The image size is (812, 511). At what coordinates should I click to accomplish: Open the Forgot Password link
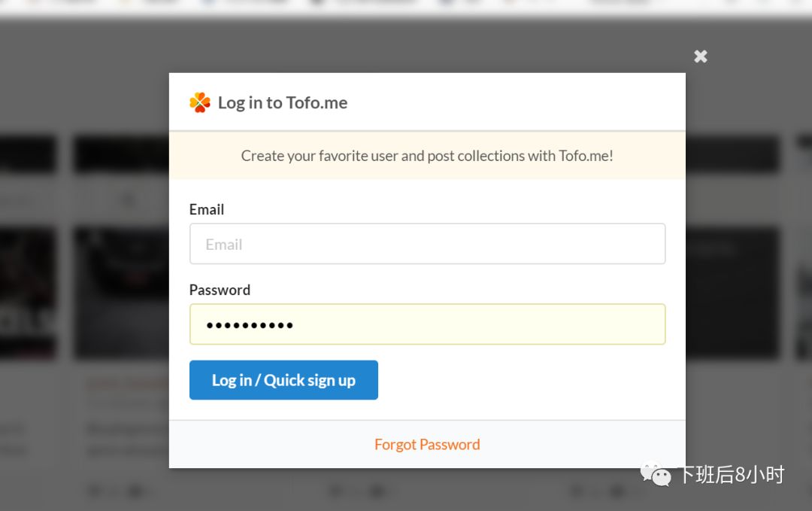coord(427,445)
